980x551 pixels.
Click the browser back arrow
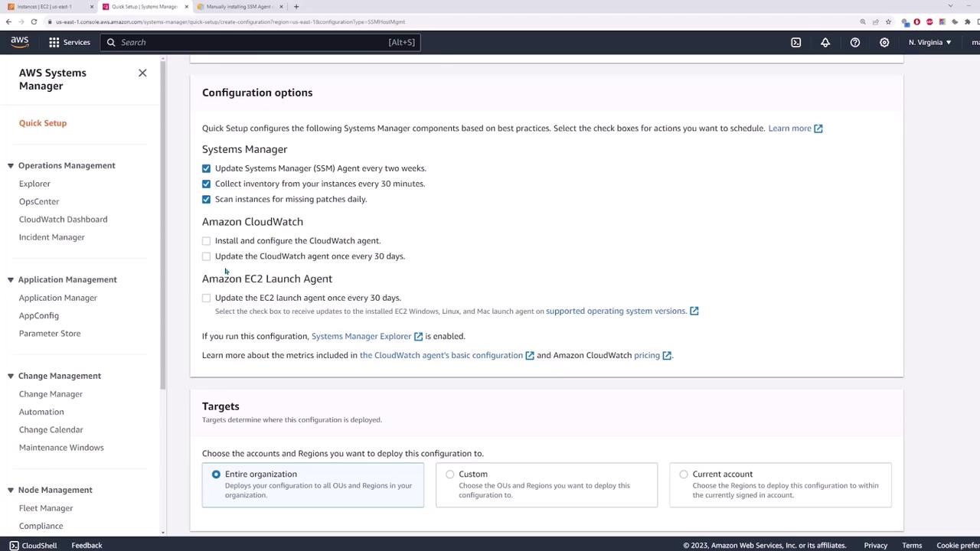point(8,21)
